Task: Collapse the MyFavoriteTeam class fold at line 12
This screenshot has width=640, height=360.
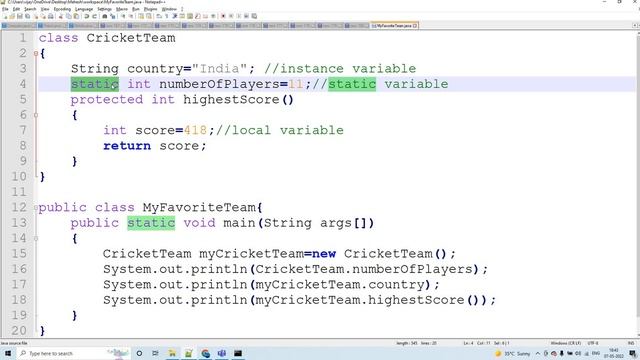Action: pyautogui.click(x=36, y=207)
